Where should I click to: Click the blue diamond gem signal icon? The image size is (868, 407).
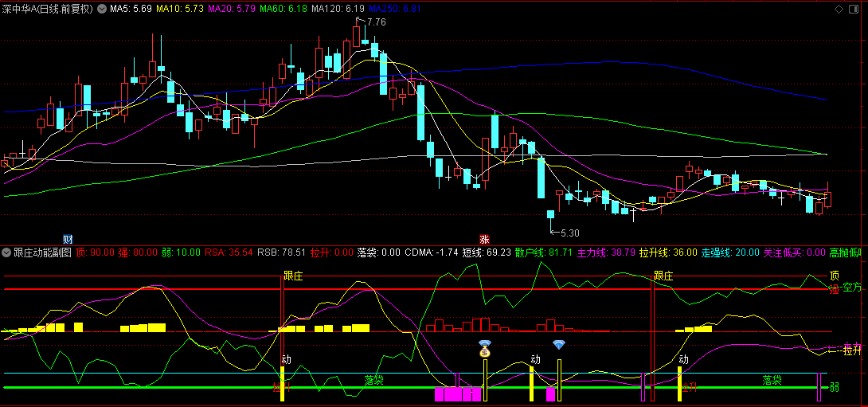(559, 344)
